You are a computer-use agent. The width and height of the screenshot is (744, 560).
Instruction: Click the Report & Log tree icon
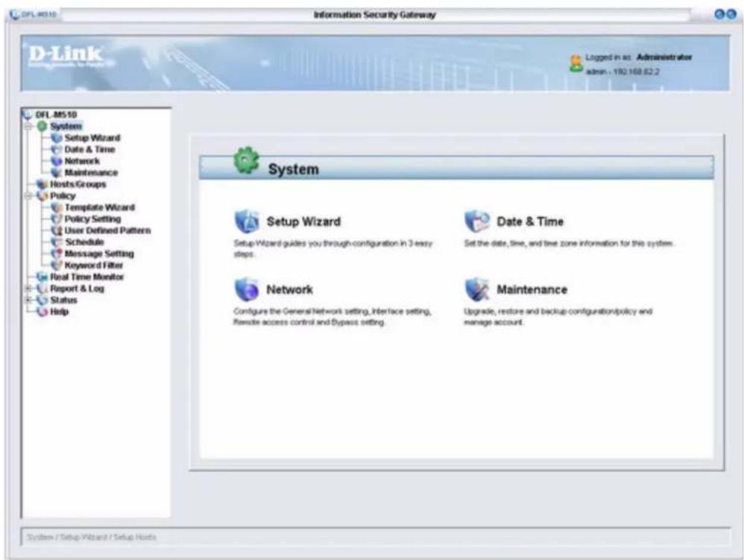point(42,289)
